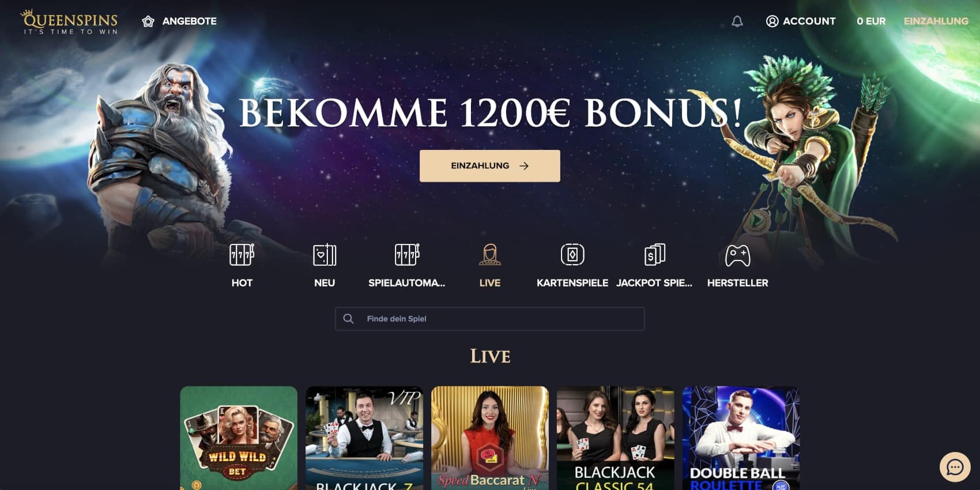
Task: Choose the Jackpot Spiele category icon
Action: pyautogui.click(x=654, y=254)
